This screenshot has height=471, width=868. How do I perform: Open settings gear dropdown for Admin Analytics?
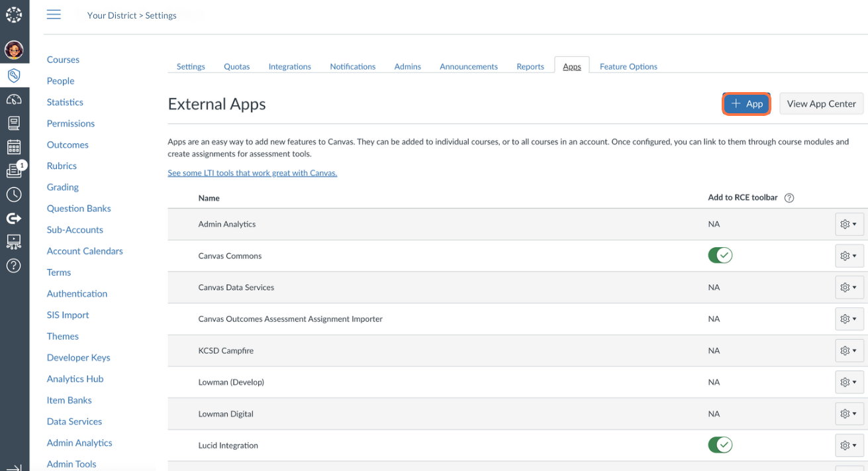tap(849, 224)
